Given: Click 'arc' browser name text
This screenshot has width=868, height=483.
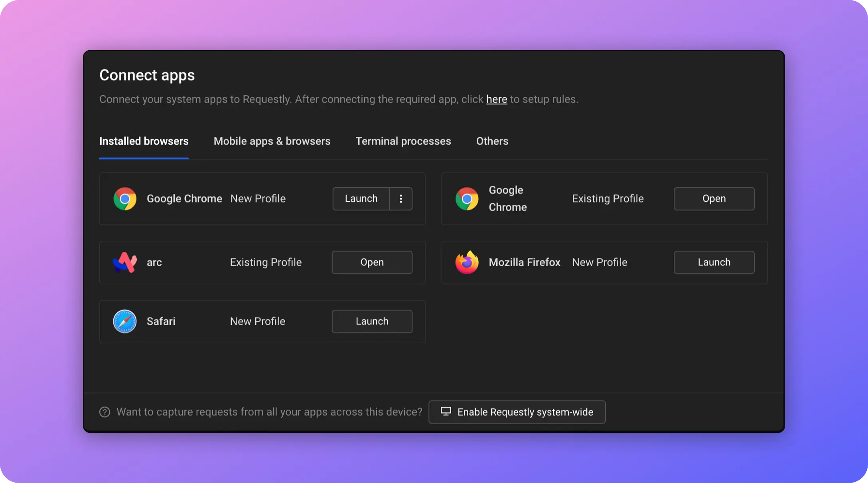Looking at the screenshot, I should (154, 262).
